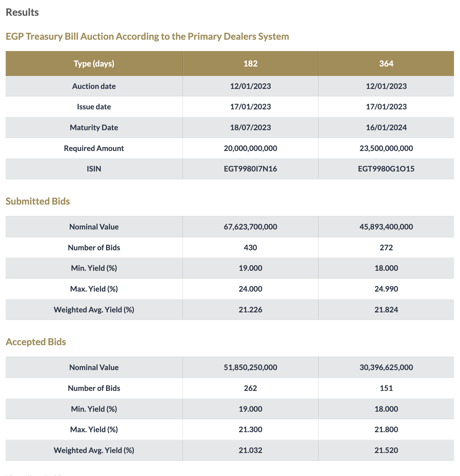
Task: Click accepted nominal value 51,850,250,000
Action: (251, 368)
